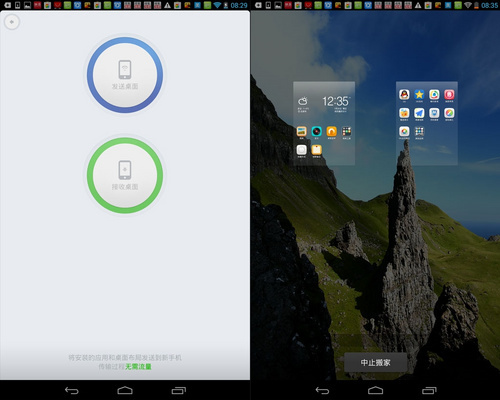Open the QQ penguin app icon
Screen dimensions: 500x400
[404, 95]
